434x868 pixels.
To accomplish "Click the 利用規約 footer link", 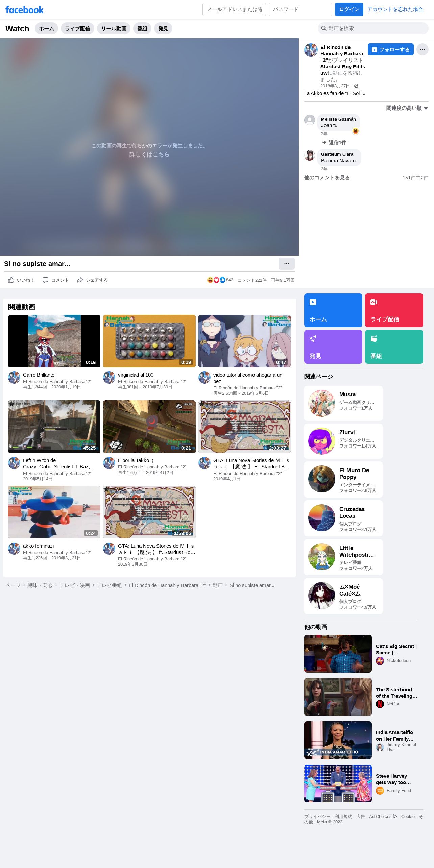I will click(343, 816).
